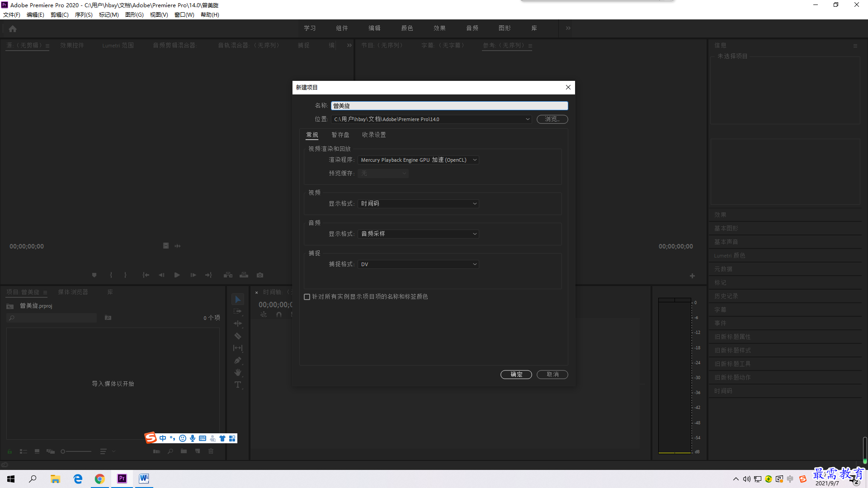This screenshot has height=488, width=868.
Task: Select the Color workspace tab
Action: 407,28
